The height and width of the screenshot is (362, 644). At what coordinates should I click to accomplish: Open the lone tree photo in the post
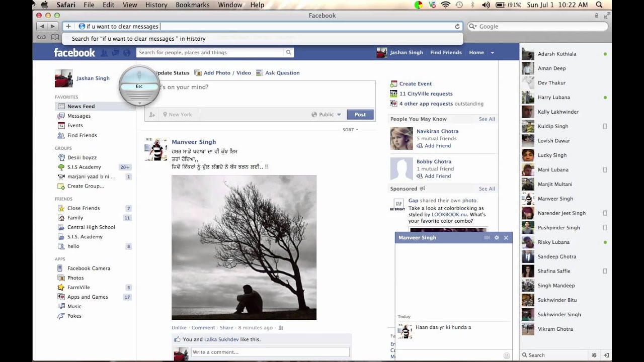click(244, 247)
